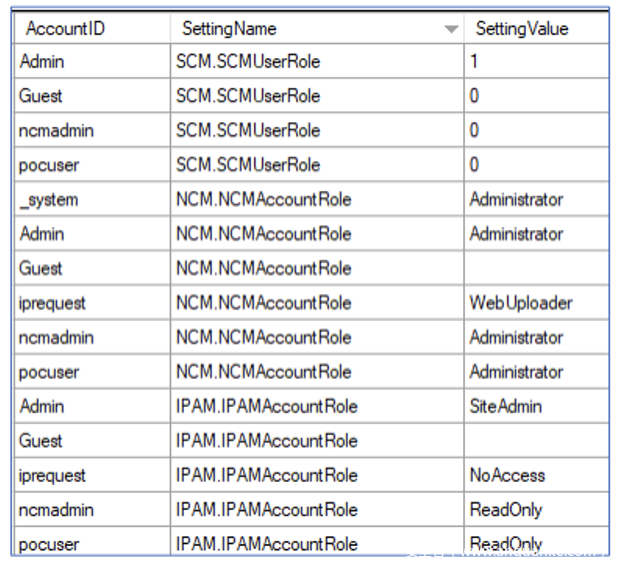Select the SettingValue cell showing 1
The width and height of the screenshot is (621, 570).
[535, 62]
